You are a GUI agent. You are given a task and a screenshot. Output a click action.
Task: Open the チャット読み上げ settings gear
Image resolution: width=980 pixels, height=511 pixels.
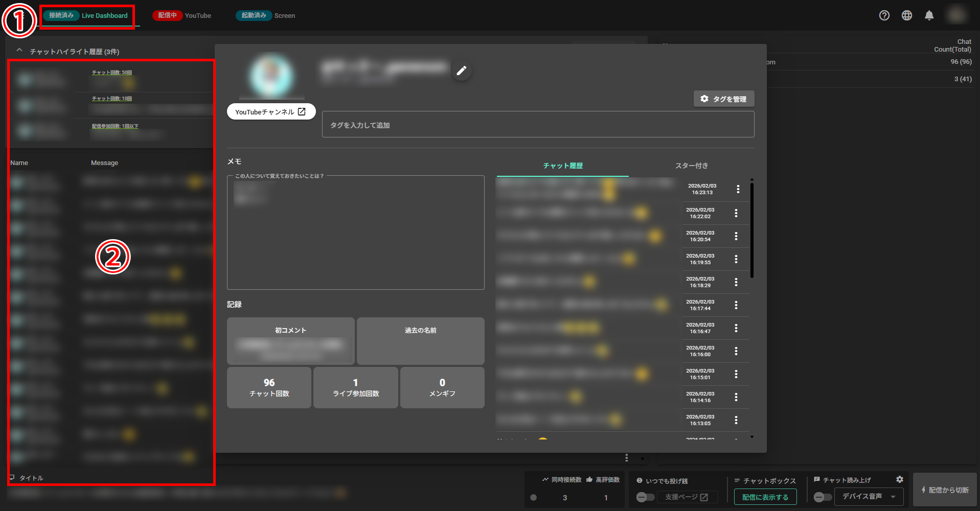click(900, 479)
